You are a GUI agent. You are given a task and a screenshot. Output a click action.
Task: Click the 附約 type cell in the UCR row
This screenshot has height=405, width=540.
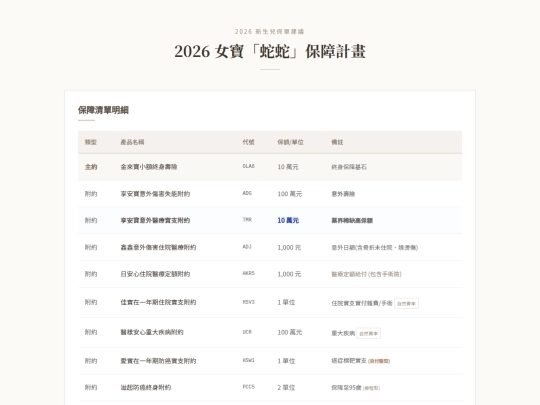(91, 332)
